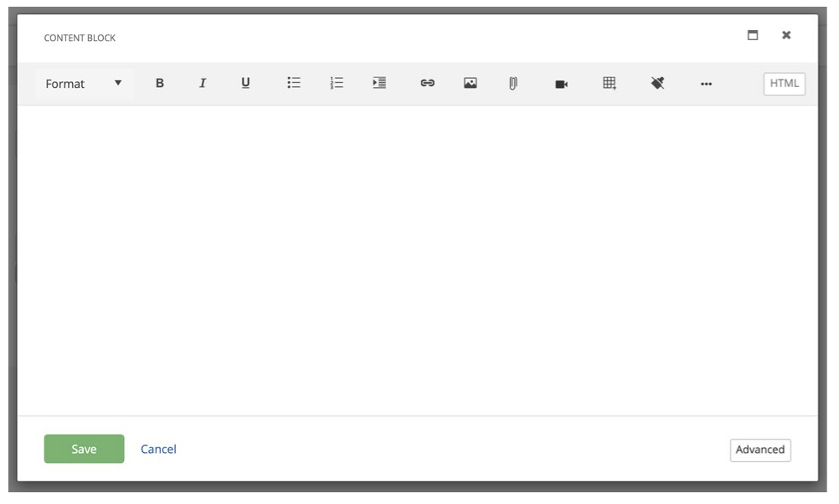This screenshot has width=839, height=504.
Task: Toggle bold formatting
Action: (x=159, y=83)
